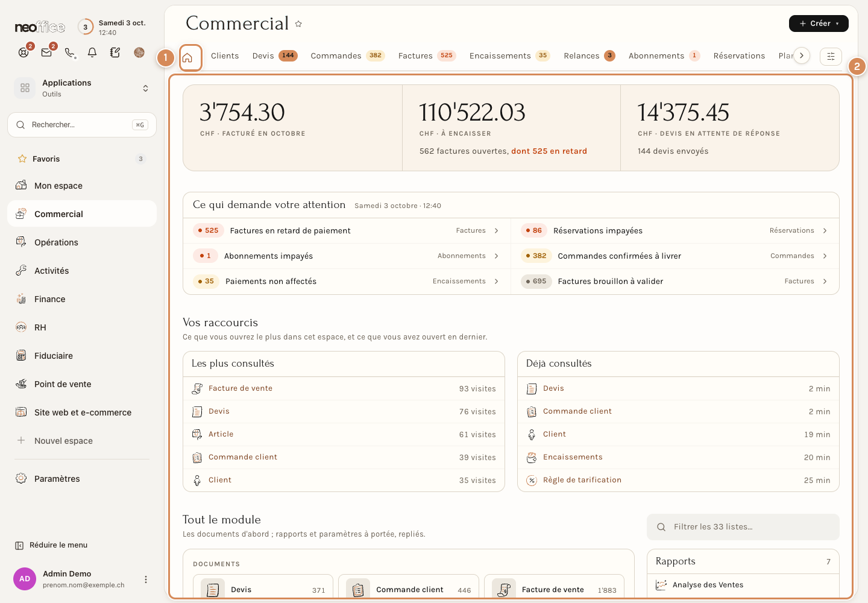Switch to the Encaissements tab
The height and width of the screenshot is (603, 868).
[x=509, y=55]
